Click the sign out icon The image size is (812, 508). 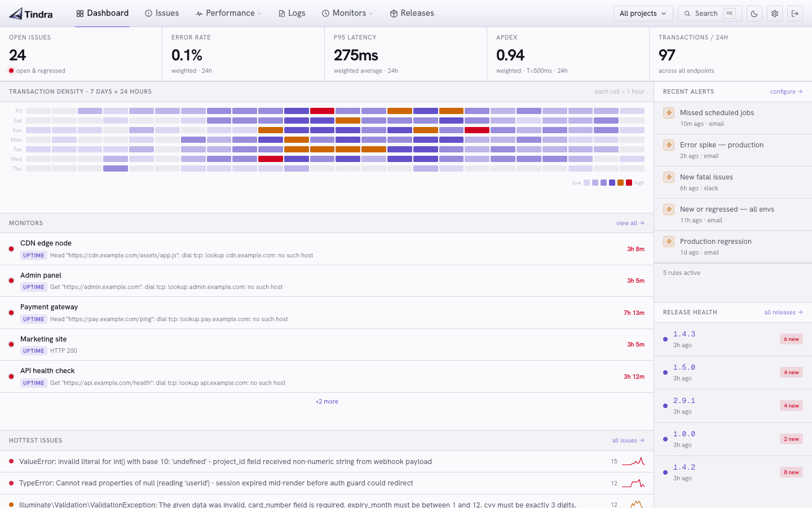click(x=795, y=14)
